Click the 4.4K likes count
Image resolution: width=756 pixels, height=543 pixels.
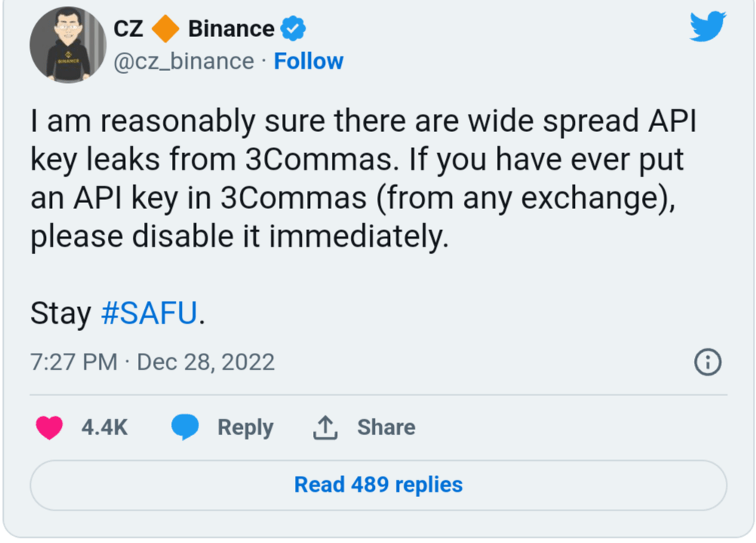[105, 428]
